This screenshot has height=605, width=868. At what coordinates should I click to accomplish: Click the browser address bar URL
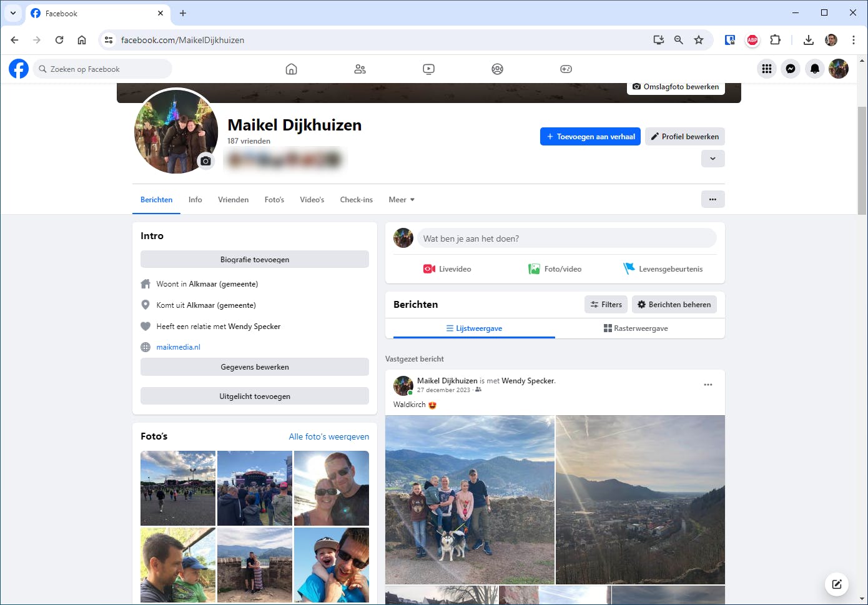(182, 40)
